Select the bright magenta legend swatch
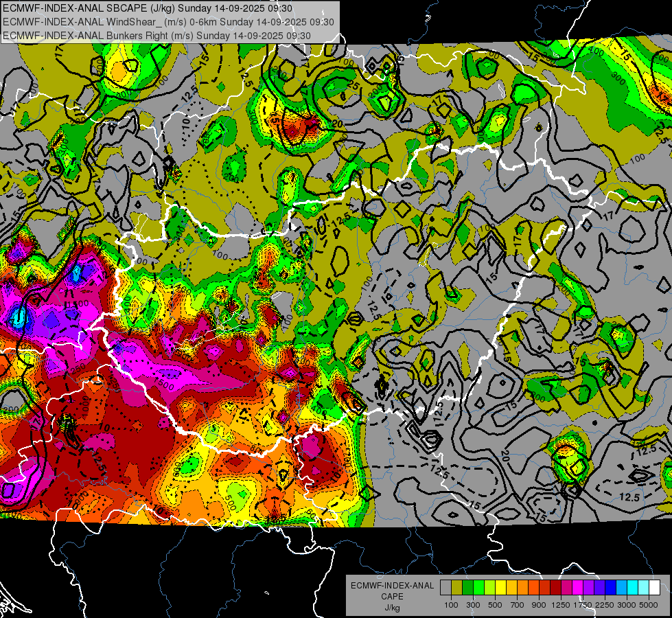The width and height of the screenshot is (672, 618). point(577,588)
